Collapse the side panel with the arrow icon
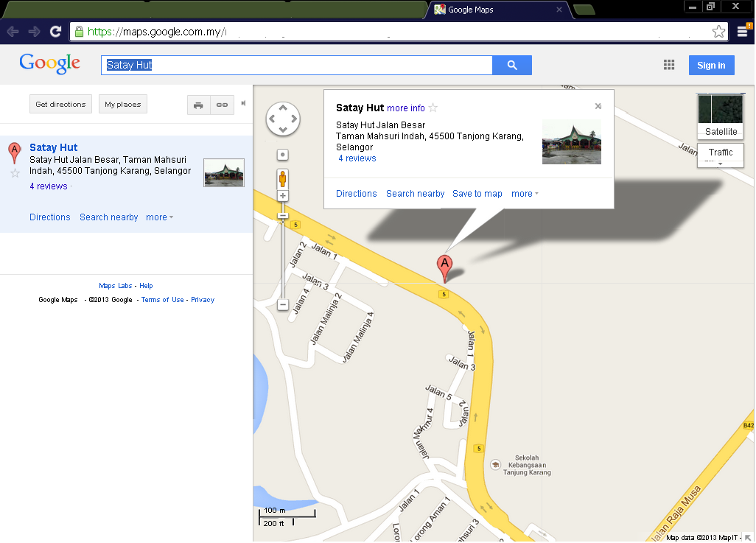 (x=243, y=103)
